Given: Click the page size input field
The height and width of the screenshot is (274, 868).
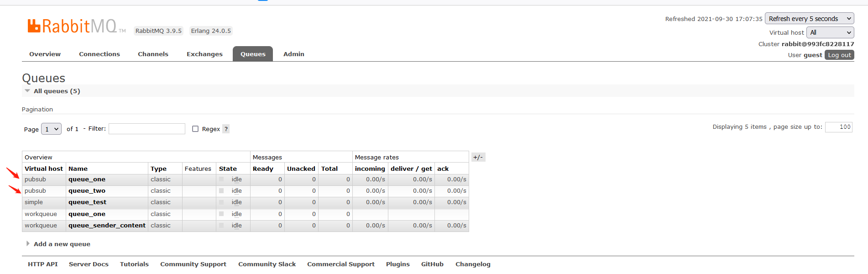Looking at the screenshot, I should click(x=838, y=127).
